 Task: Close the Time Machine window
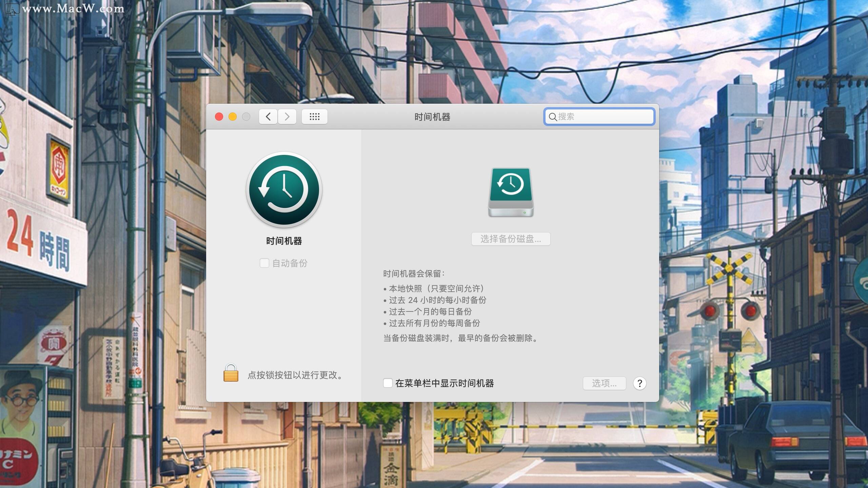[219, 117]
